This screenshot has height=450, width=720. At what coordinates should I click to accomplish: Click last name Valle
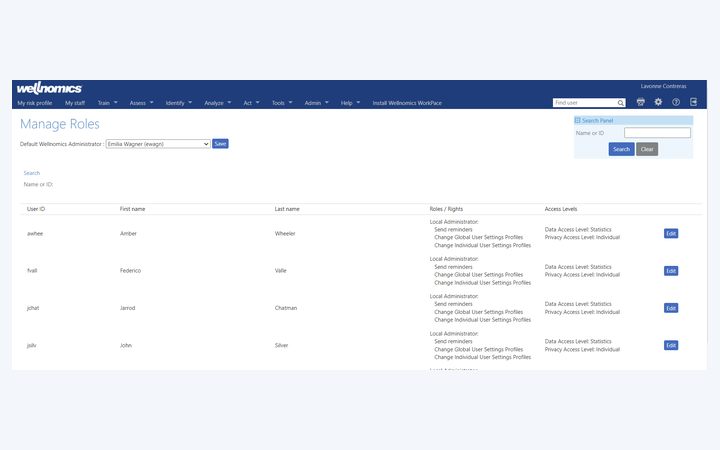281,271
